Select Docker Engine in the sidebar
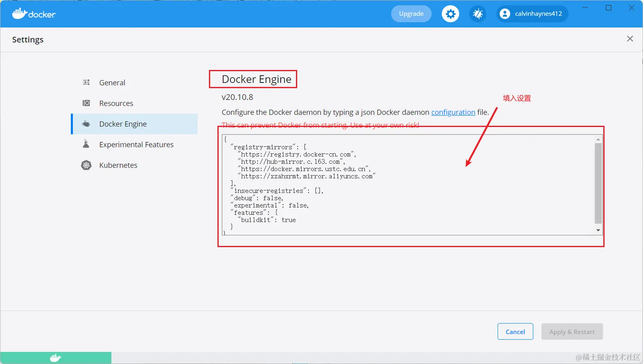Screen dimensions: 643x364 click(135, 124)
